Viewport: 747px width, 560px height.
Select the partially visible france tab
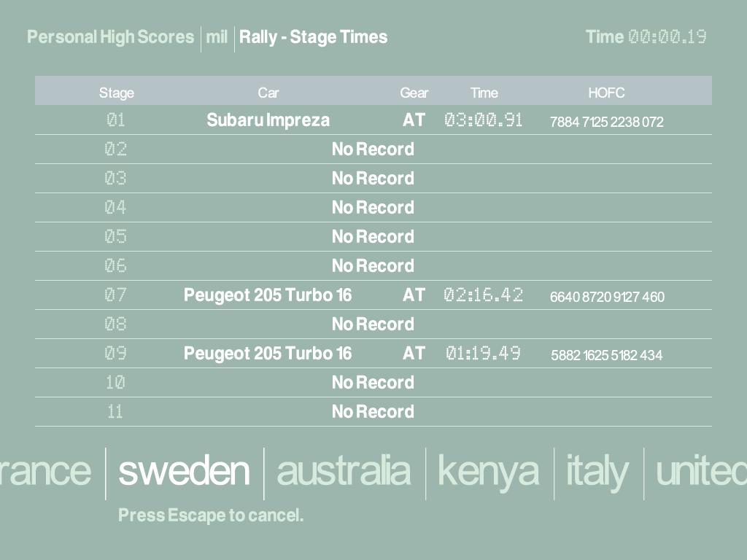pyautogui.click(x=45, y=471)
